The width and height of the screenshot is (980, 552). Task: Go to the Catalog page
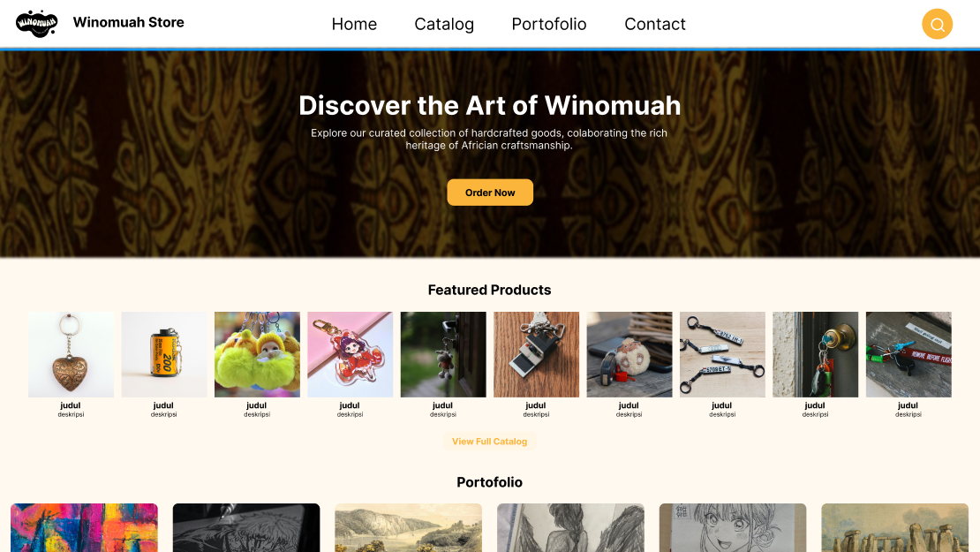tap(444, 24)
